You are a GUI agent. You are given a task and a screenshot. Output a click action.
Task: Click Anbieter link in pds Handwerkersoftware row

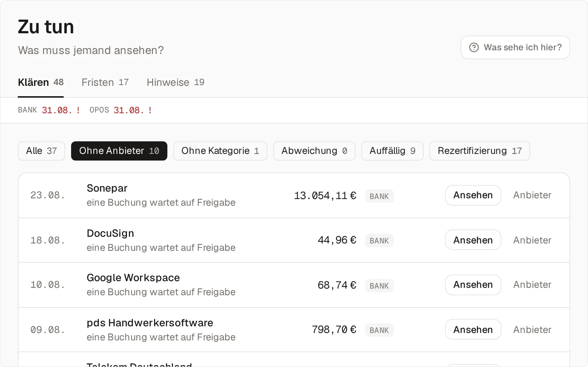click(532, 330)
